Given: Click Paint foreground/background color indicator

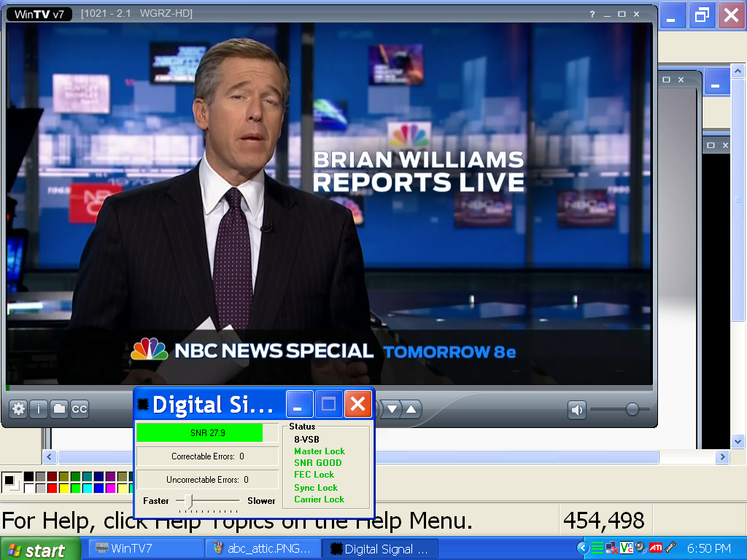Looking at the screenshot, I should [11, 483].
